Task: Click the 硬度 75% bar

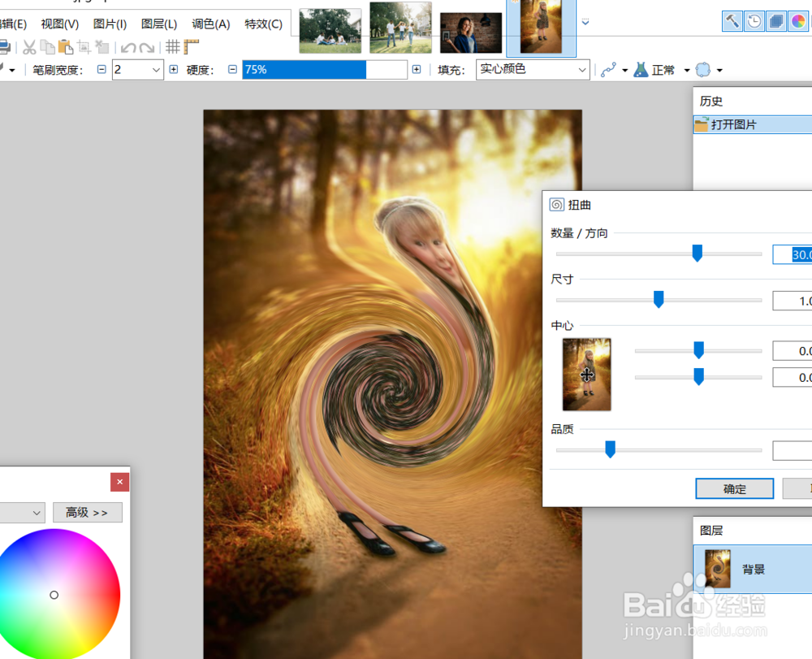Action: [325, 69]
